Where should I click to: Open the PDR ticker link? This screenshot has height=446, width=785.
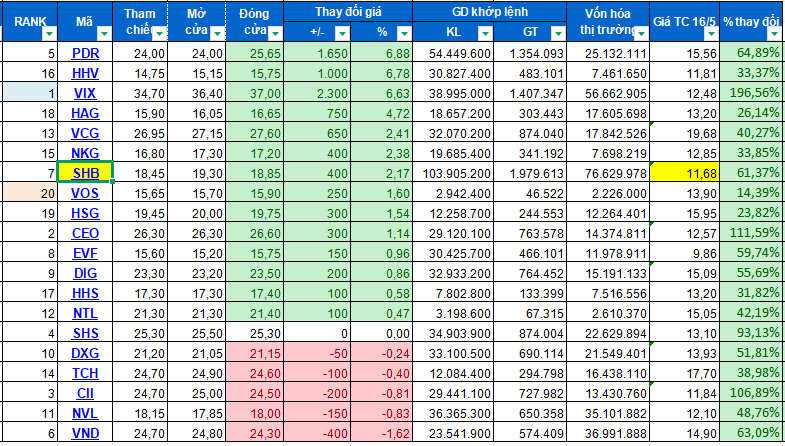(x=85, y=53)
